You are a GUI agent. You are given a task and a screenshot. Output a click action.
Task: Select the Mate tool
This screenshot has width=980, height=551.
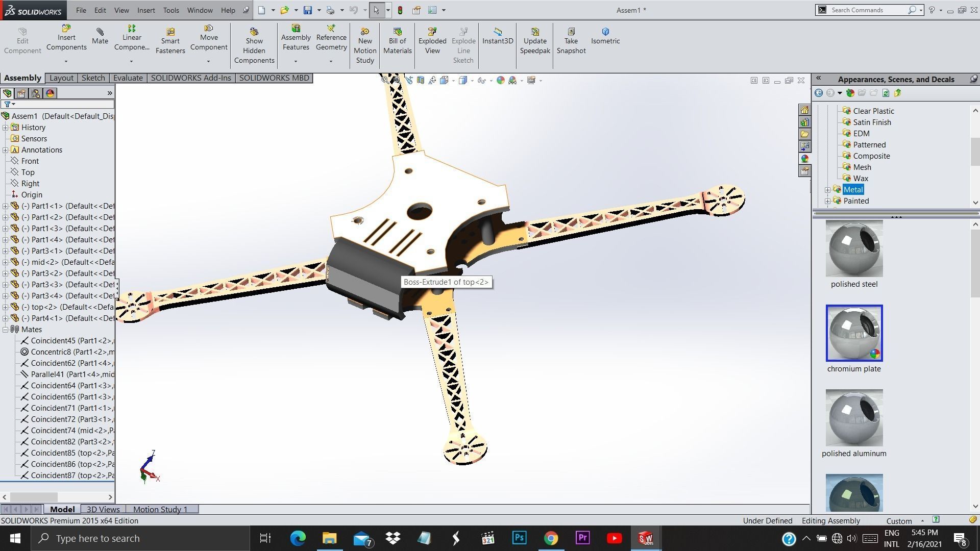[x=100, y=36]
